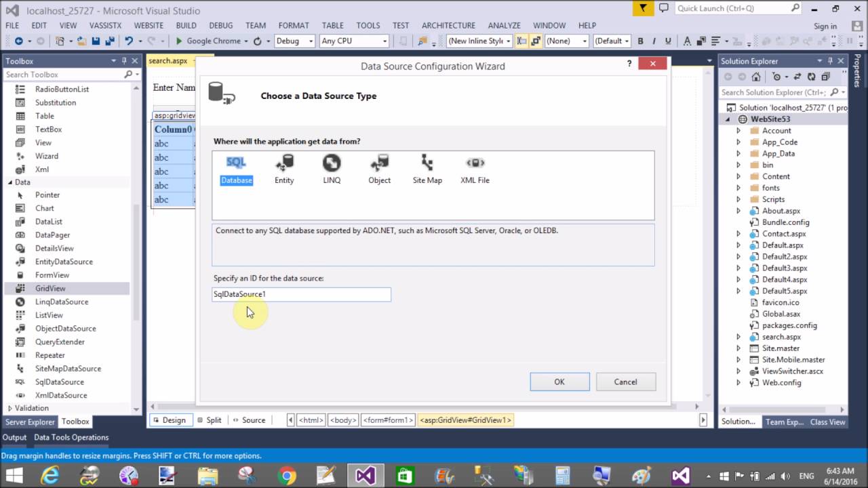Click the magnifier in Search Toolbox
Viewport: 868px width, 488px height.
[x=127, y=75]
